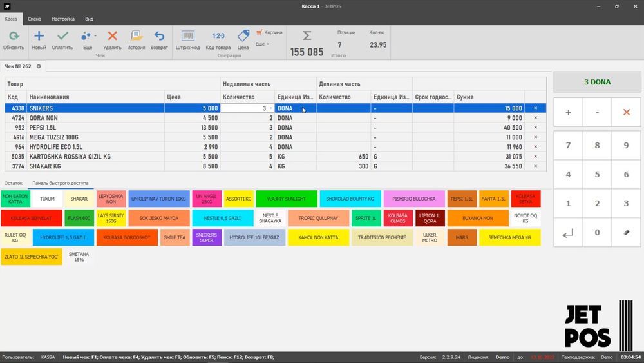
Task: Click the Цена price tag icon
Action: (x=243, y=36)
